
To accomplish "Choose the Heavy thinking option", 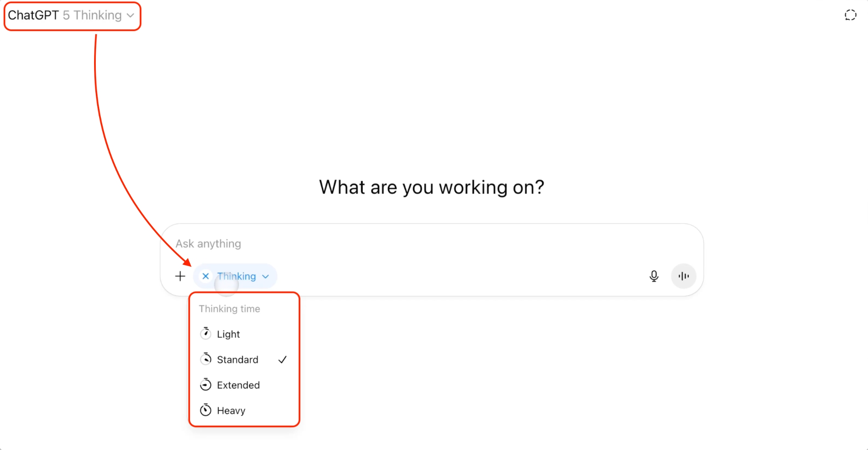I will tap(244, 411).
